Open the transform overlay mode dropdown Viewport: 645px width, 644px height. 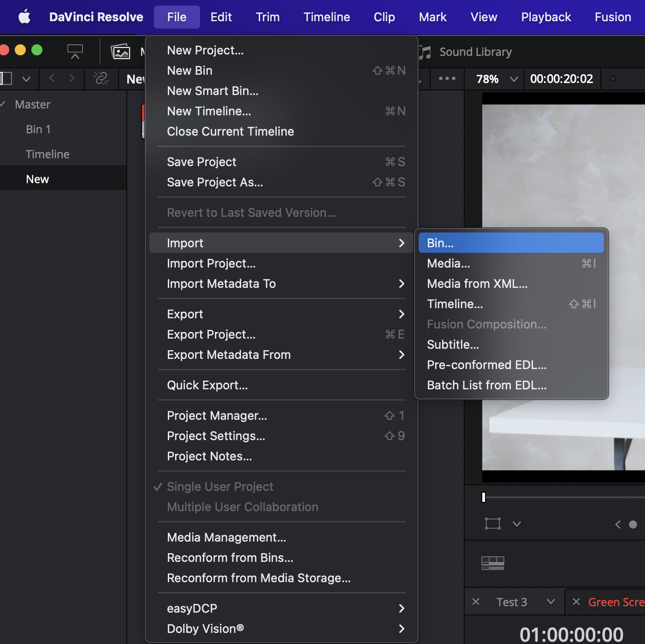(x=517, y=524)
